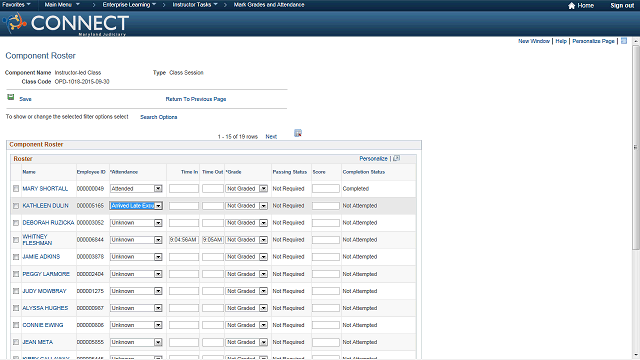640x360 pixels.
Task: Go to Next rows of roster
Action: (x=271, y=137)
